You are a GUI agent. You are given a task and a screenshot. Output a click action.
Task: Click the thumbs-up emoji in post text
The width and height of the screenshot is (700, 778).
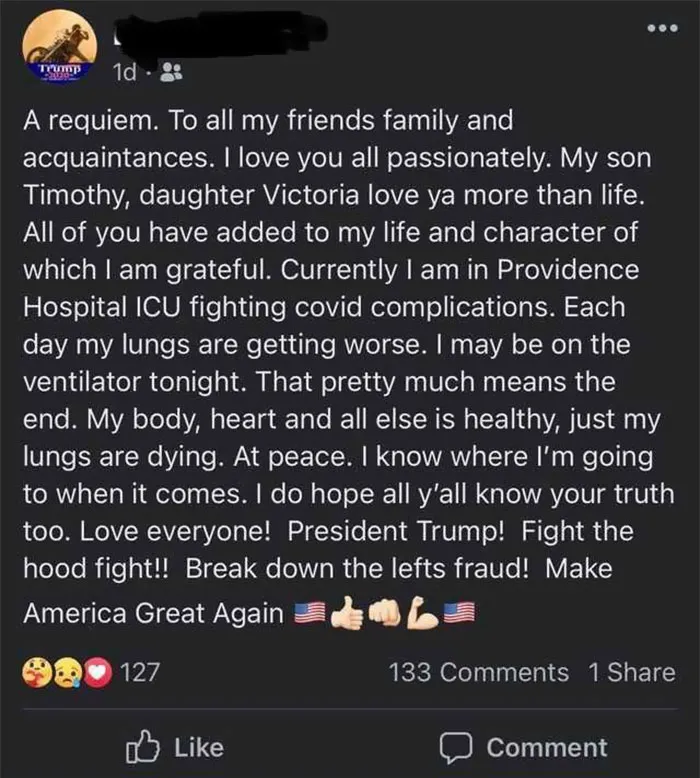click(348, 613)
